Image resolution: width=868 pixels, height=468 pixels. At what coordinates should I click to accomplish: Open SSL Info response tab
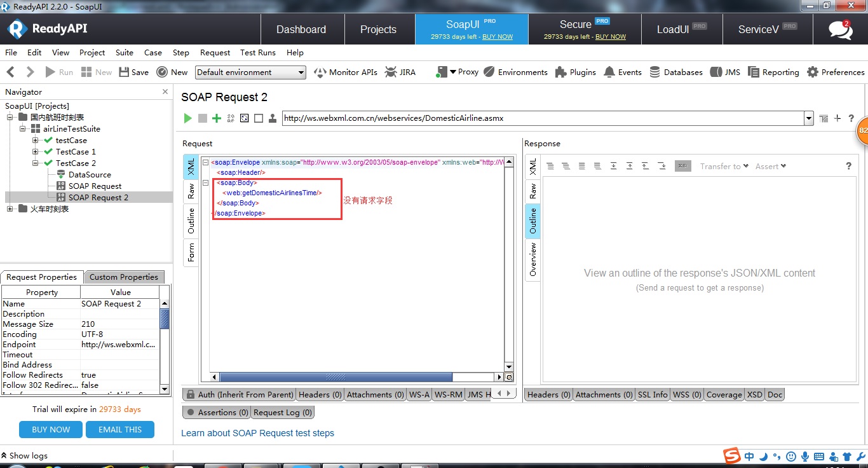coord(653,394)
